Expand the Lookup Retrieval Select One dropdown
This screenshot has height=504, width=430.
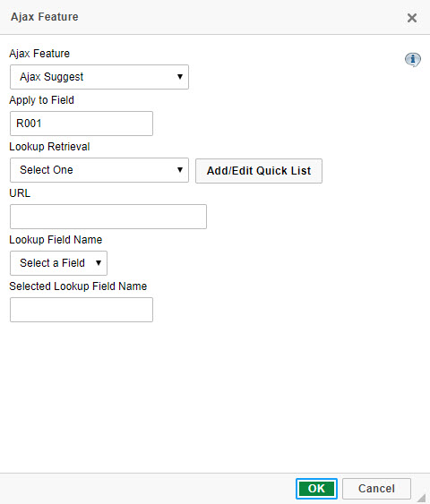coord(99,170)
